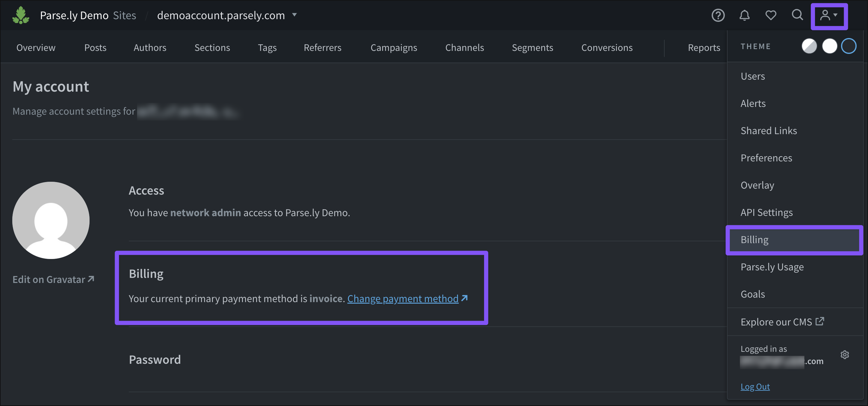Open the help question mark icon

718,15
